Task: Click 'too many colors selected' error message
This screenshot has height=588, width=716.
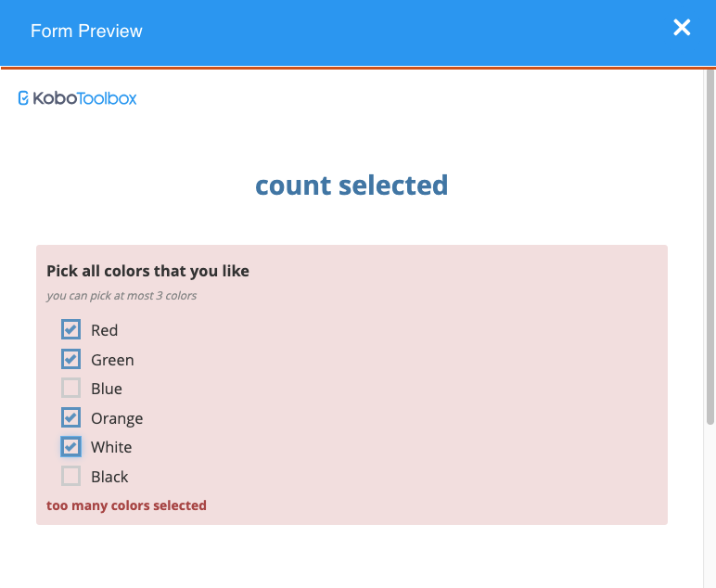Action: point(126,505)
